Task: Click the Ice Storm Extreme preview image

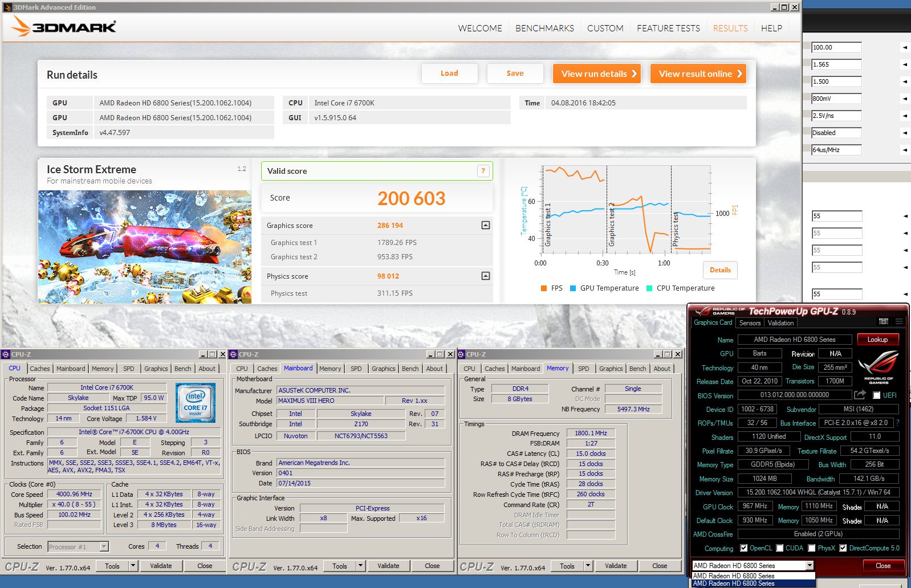Action: [145, 247]
